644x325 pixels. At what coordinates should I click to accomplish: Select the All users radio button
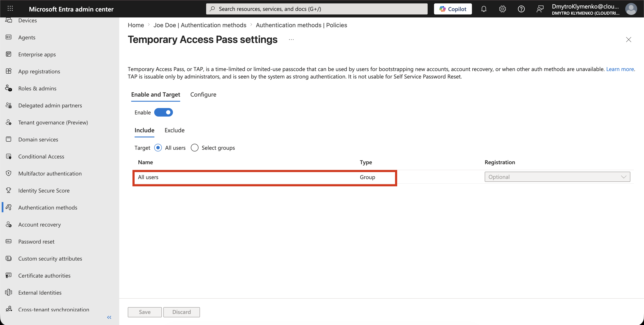[x=158, y=148]
